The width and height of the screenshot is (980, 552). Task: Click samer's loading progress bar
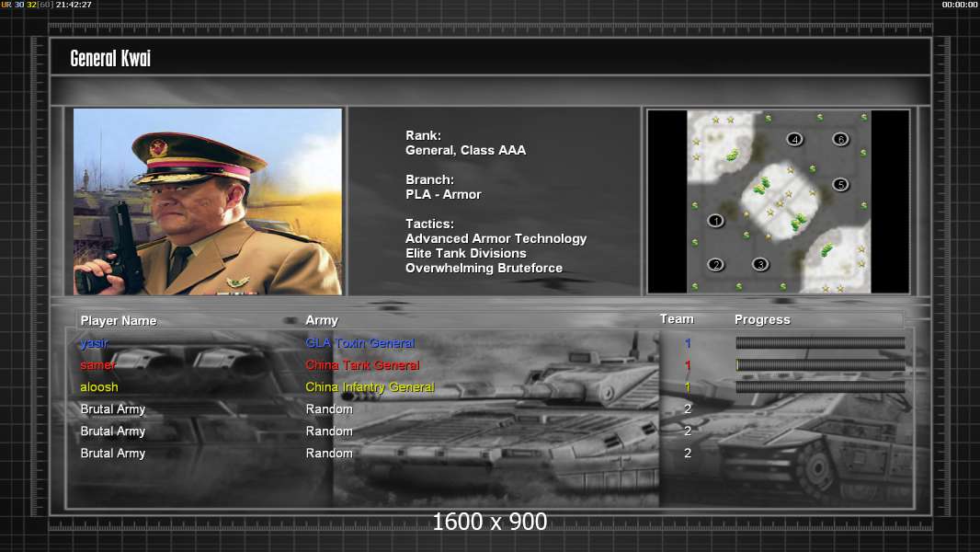pos(820,364)
